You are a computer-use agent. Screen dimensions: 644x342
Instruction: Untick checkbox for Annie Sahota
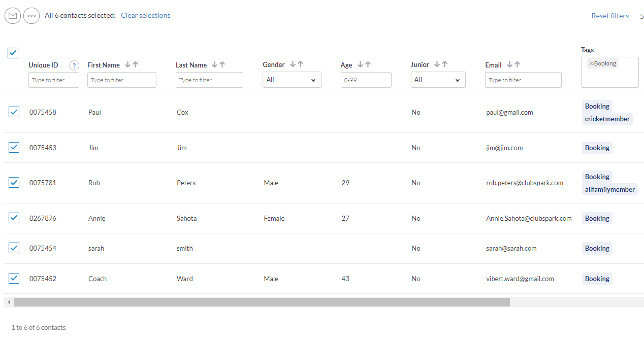[x=14, y=218]
